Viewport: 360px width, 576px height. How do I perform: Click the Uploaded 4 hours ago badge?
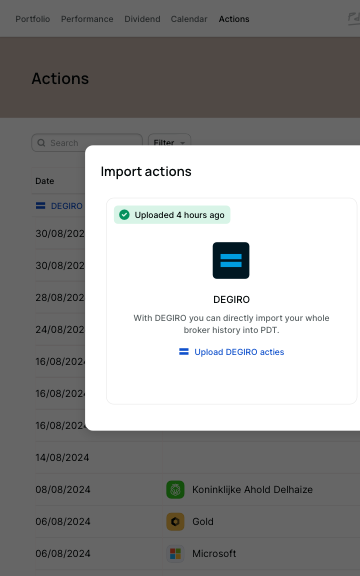click(x=172, y=215)
